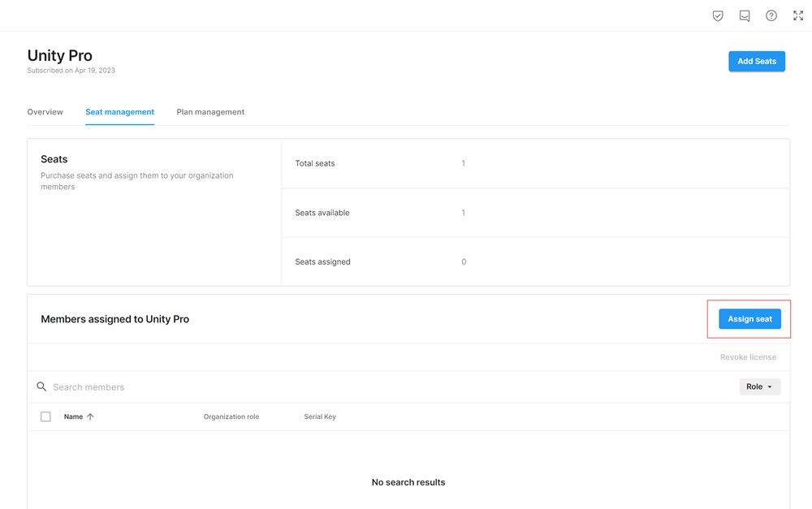Open the help question mark icon
The width and height of the screenshot is (812, 509).
[x=771, y=16]
